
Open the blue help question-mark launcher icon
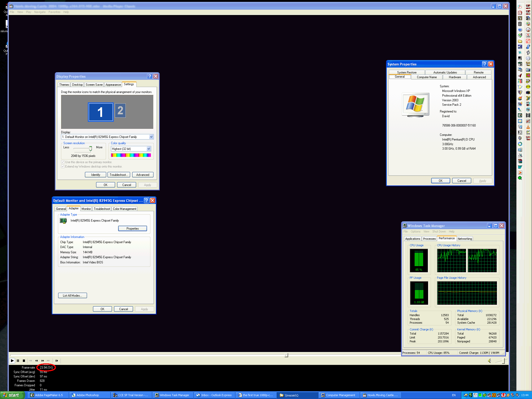520,30
